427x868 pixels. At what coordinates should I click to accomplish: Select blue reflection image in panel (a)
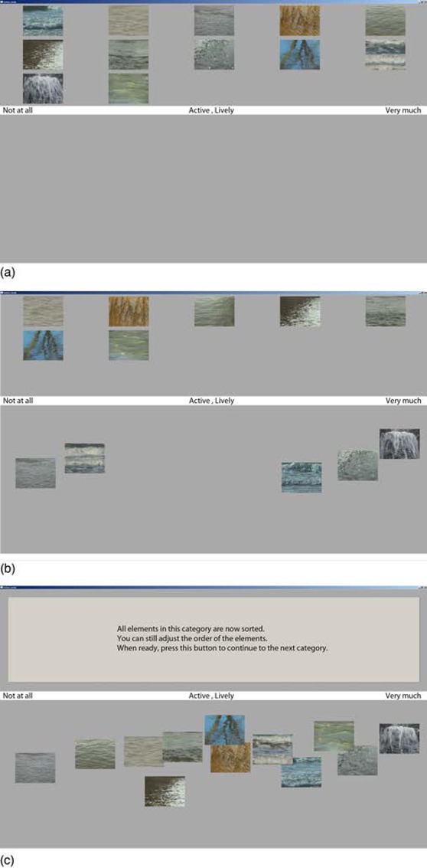click(299, 54)
